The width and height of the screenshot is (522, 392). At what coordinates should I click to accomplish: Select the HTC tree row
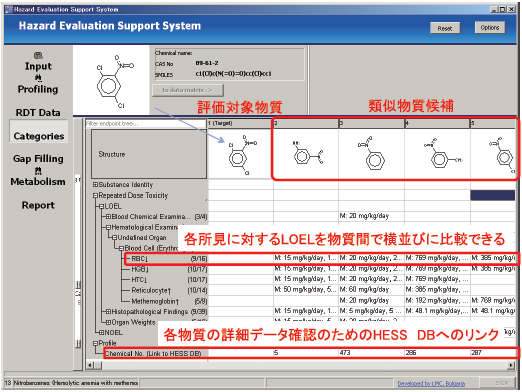point(168,280)
